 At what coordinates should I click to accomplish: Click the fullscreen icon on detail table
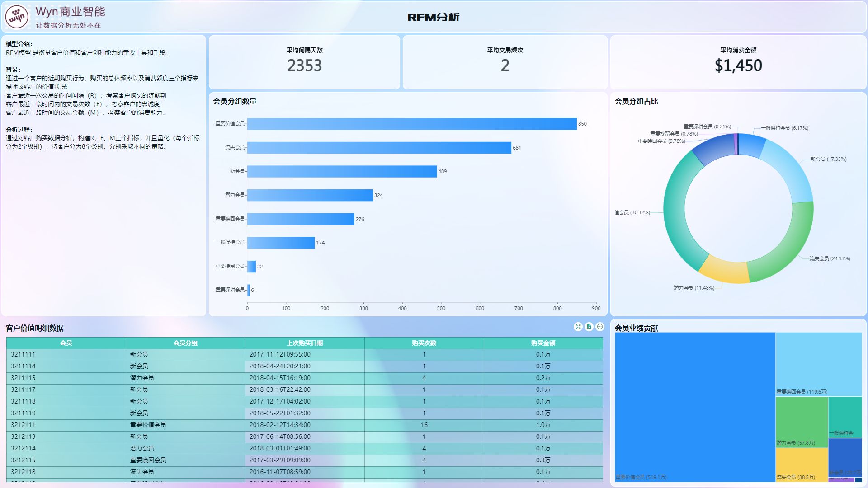click(578, 327)
